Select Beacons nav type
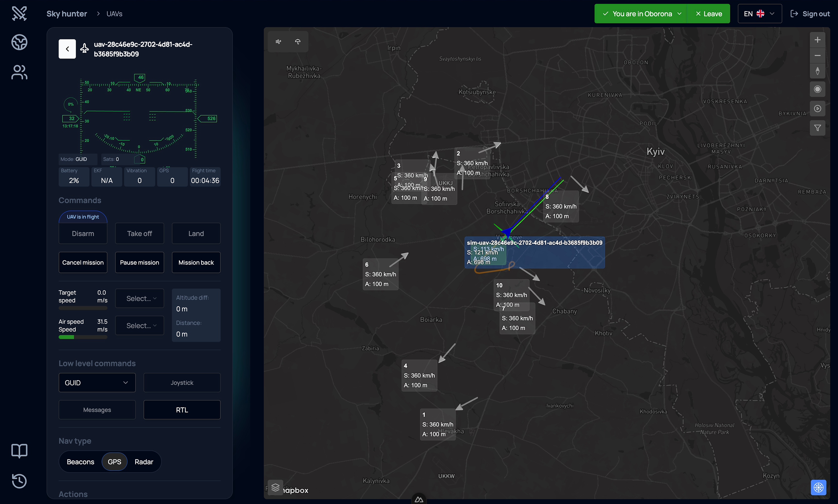The height and width of the screenshot is (504, 838). (80, 462)
